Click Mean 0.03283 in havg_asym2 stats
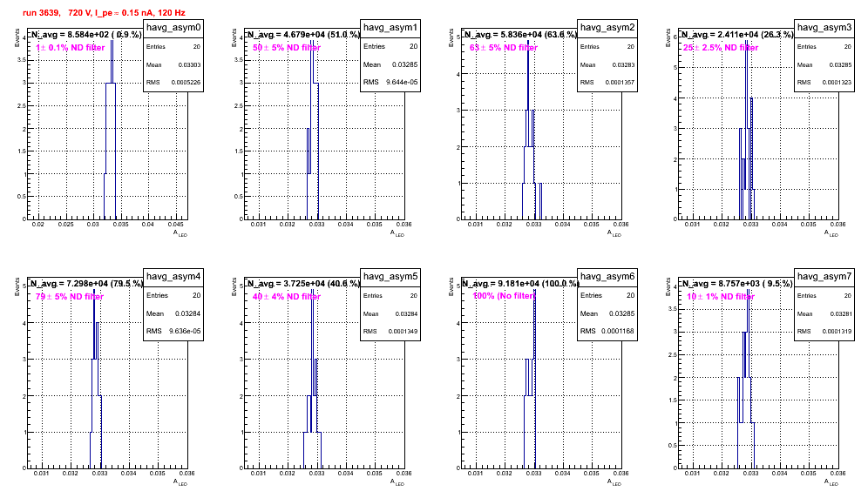The image size is (868, 498). click(x=607, y=64)
